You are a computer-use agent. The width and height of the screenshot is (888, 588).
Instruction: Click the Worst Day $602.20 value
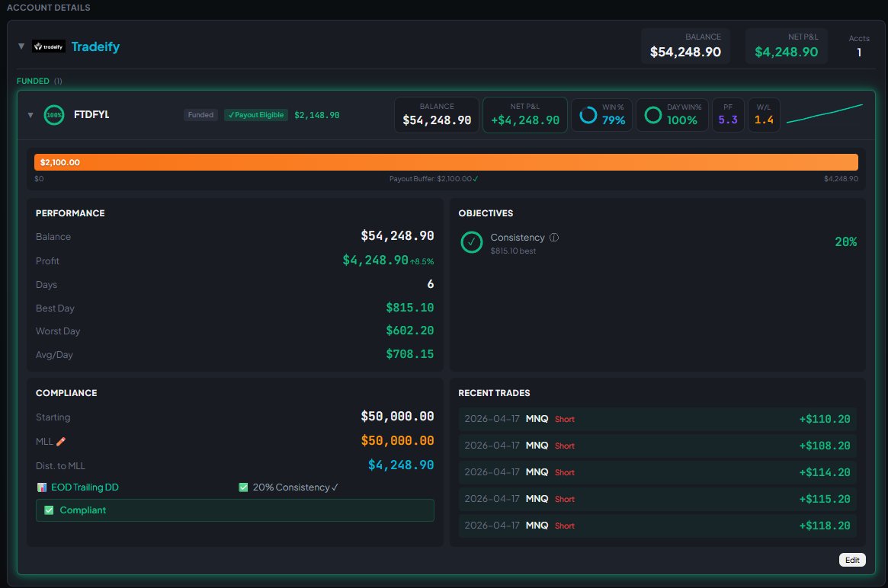click(409, 331)
